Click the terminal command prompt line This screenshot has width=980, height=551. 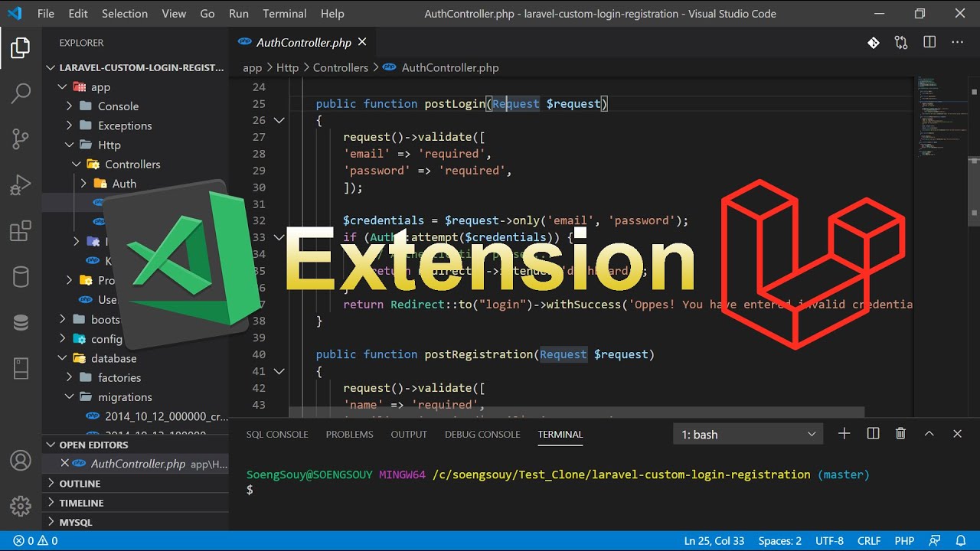(x=250, y=490)
